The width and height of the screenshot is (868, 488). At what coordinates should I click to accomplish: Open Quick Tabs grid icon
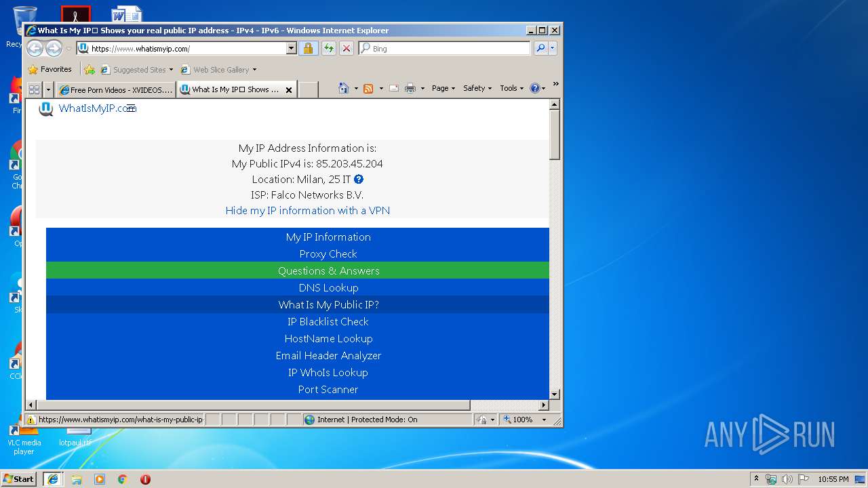click(x=34, y=89)
